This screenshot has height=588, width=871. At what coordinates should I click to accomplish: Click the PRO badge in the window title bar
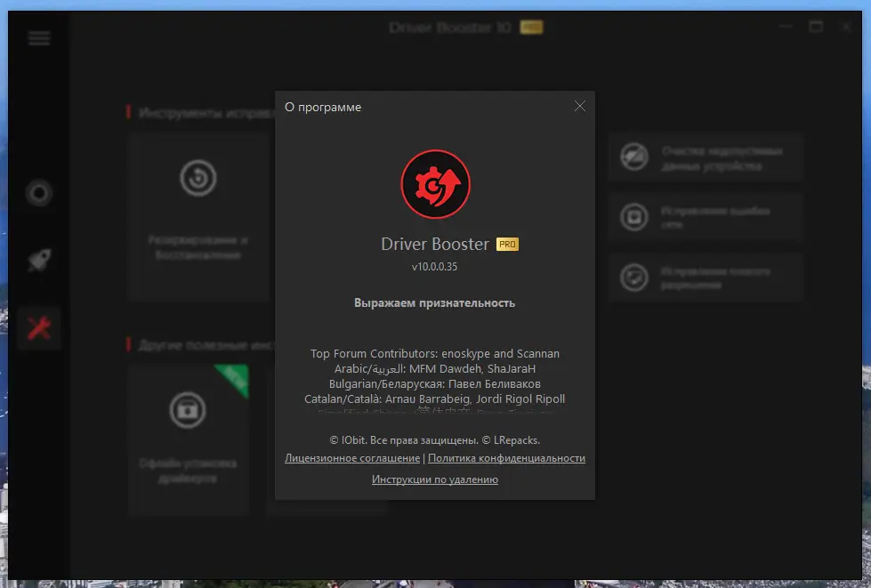(x=534, y=27)
